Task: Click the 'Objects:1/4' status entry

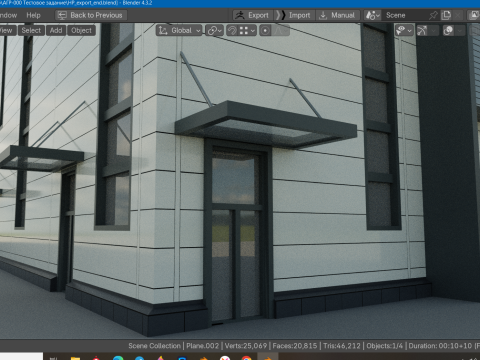Action: pyautogui.click(x=385, y=346)
